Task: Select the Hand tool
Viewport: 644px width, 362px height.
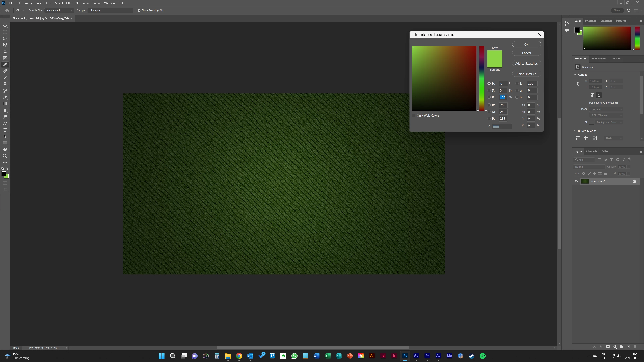Action: [5, 149]
